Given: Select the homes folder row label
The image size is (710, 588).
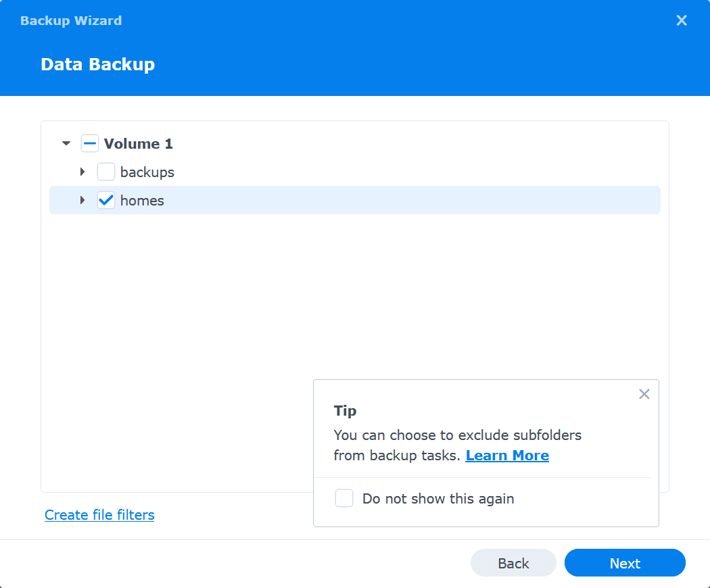Looking at the screenshot, I should click(142, 201).
